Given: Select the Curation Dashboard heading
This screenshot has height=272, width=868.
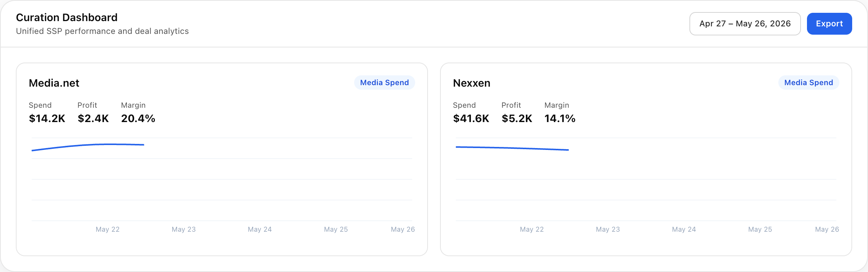Looking at the screenshot, I should pyautogui.click(x=67, y=18).
